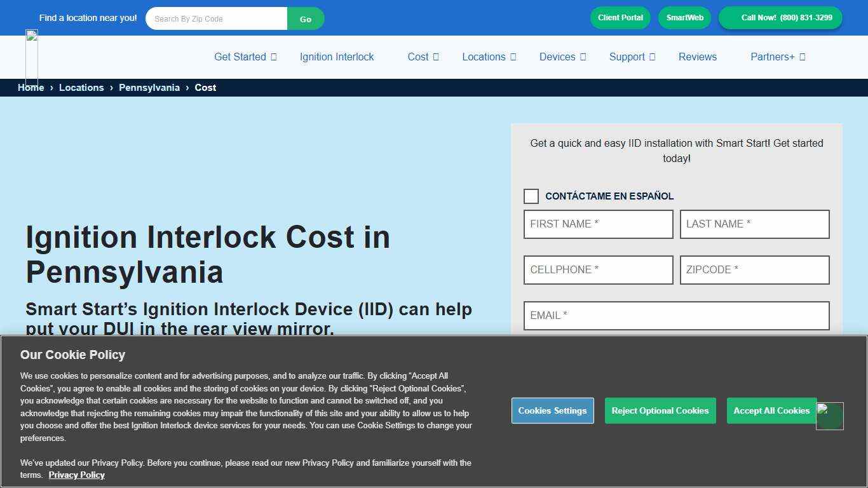Click the Go search button
Image resolution: width=868 pixels, height=488 pixels.
click(x=306, y=18)
